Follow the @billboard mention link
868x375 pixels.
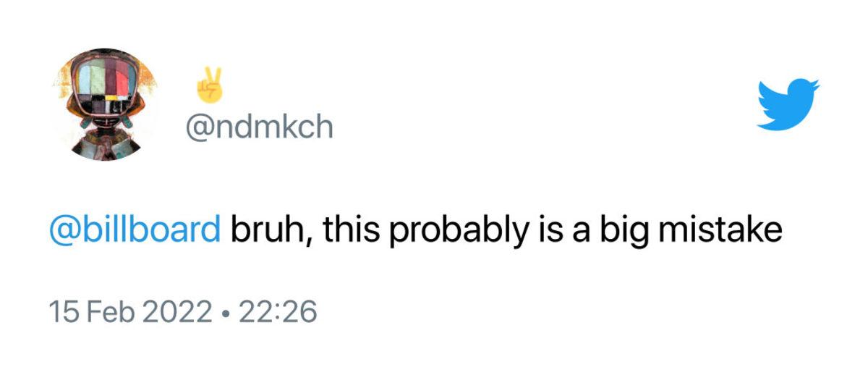click(x=135, y=232)
